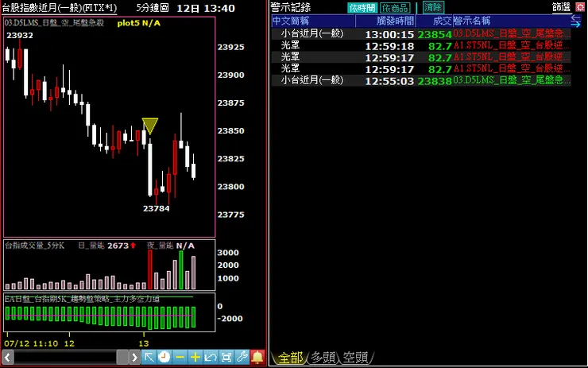Zoom out chart with yellow minus icon
Viewport: 588px width, 368px height.
click(x=180, y=357)
